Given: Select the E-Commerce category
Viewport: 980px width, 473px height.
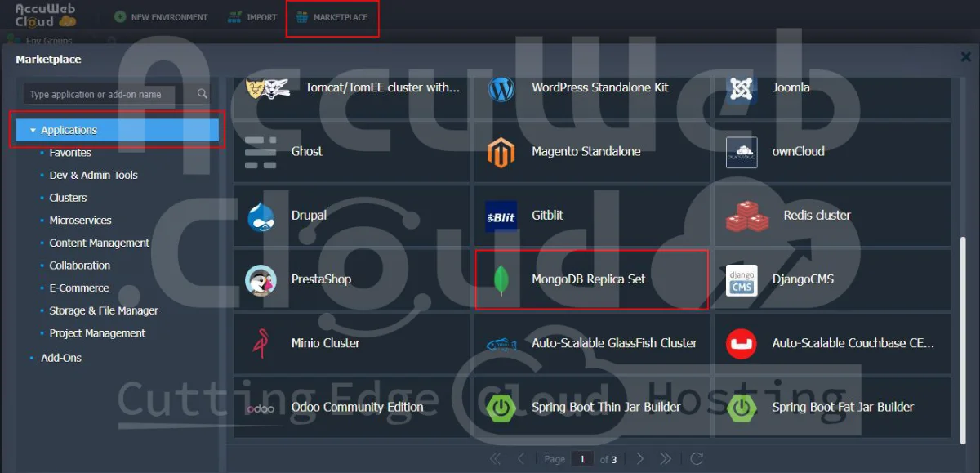Looking at the screenshot, I should tap(79, 288).
